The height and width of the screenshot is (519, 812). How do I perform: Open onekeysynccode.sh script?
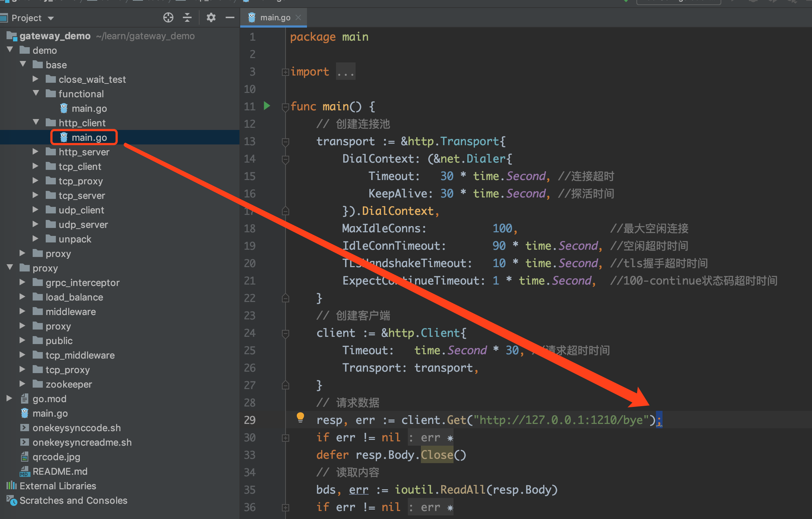(77, 428)
